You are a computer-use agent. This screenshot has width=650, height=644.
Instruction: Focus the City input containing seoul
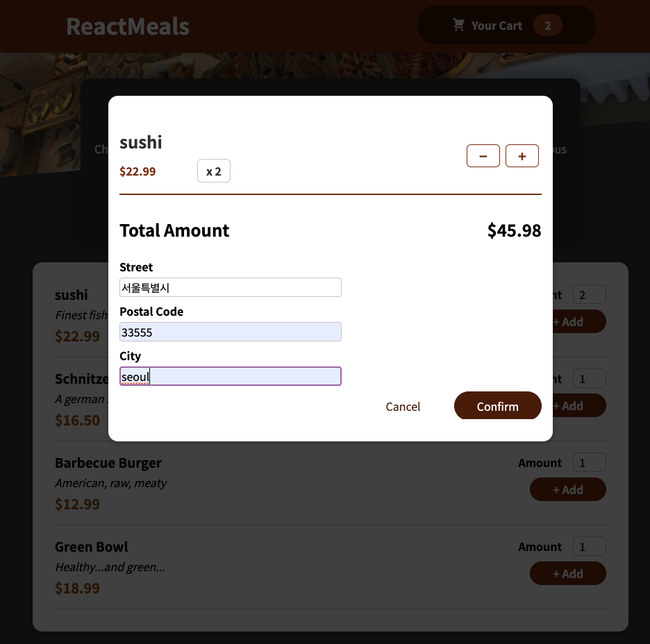click(x=230, y=376)
